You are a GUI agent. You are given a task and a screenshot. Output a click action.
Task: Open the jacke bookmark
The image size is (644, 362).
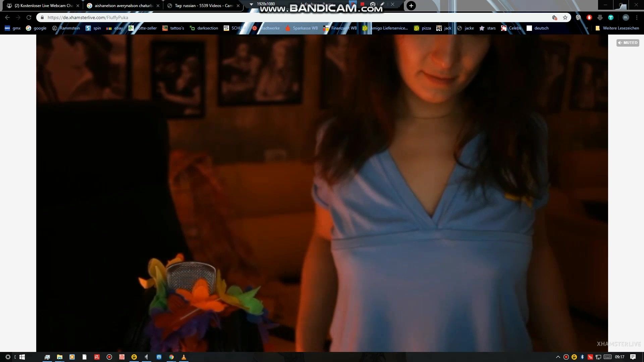pyautogui.click(x=466, y=28)
